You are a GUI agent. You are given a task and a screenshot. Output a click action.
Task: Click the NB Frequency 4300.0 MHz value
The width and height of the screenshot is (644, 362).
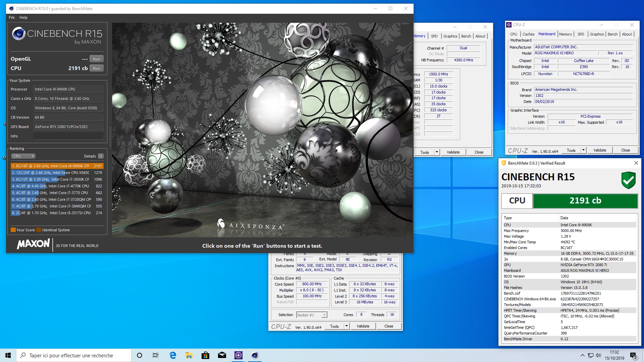pos(464,60)
